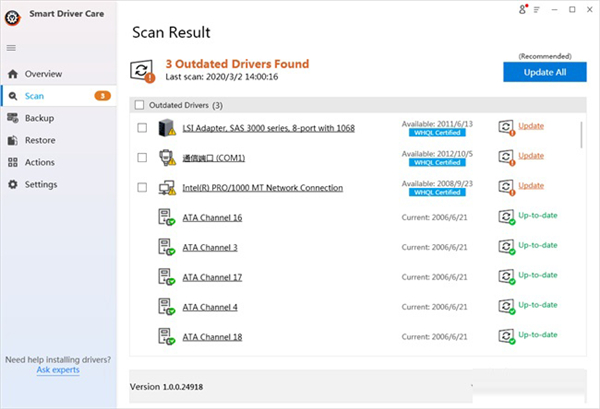This screenshot has width=600, height=409.
Task: Click the up-to-date icon for ATA Channel 16
Action: [x=507, y=217]
